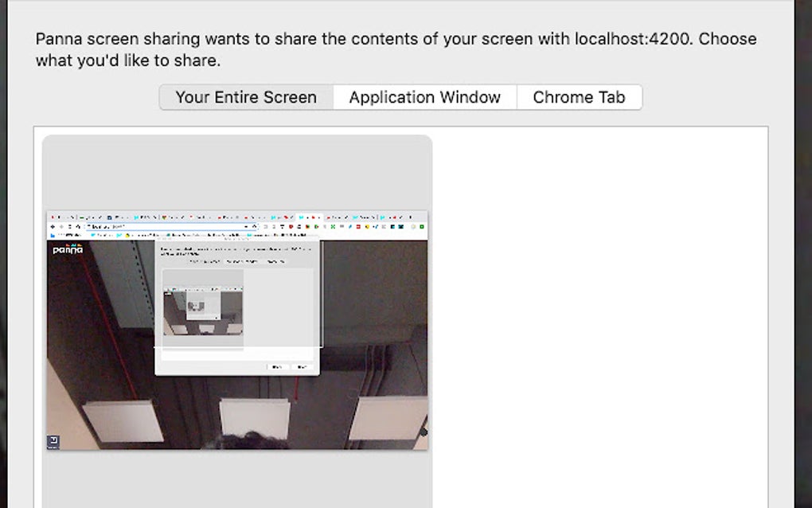The width and height of the screenshot is (812, 508).
Task: Click the Share button in the nested dialog
Action: [277, 367]
